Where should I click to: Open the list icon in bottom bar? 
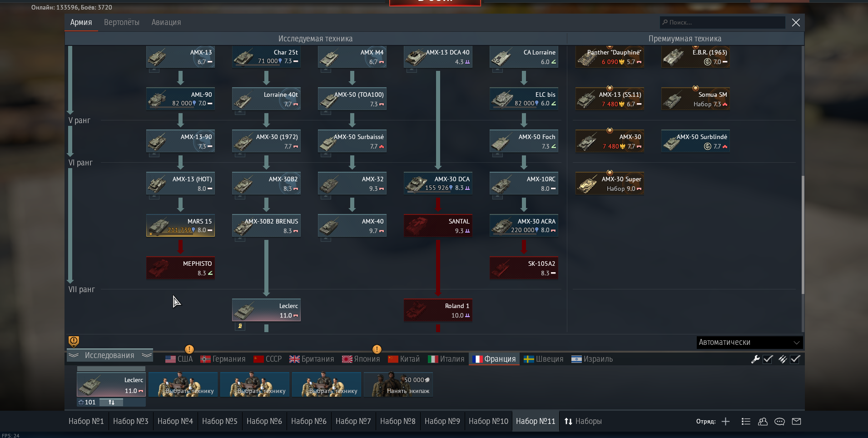coord(746,421)
